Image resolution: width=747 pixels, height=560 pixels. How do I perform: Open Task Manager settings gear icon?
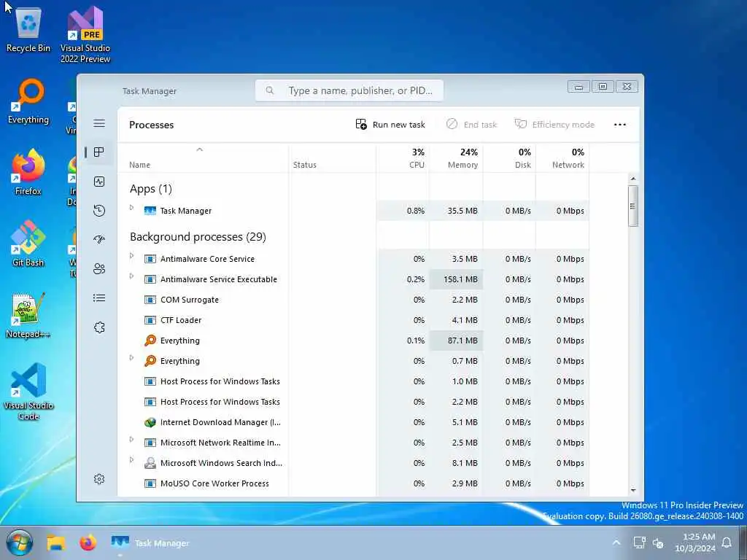(x=99, y=478)
